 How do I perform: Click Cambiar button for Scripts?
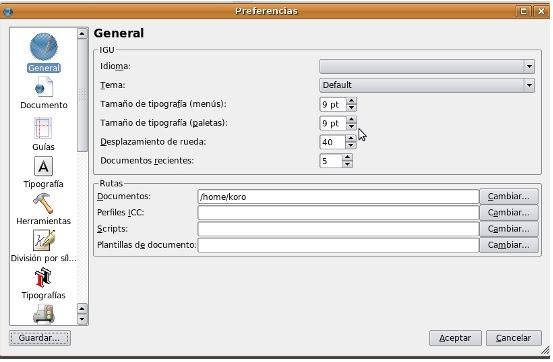pos(509,229)
